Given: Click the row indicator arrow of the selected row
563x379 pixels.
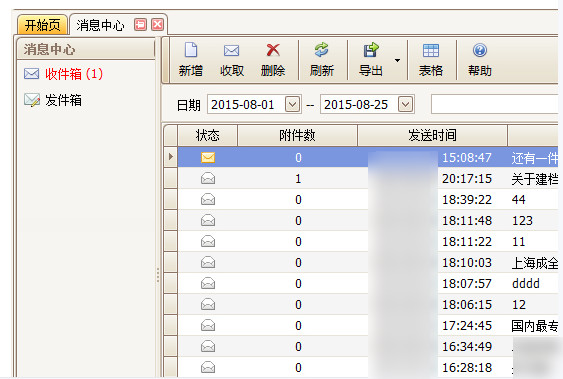Looking at the screenshot, I should (171, 157).
